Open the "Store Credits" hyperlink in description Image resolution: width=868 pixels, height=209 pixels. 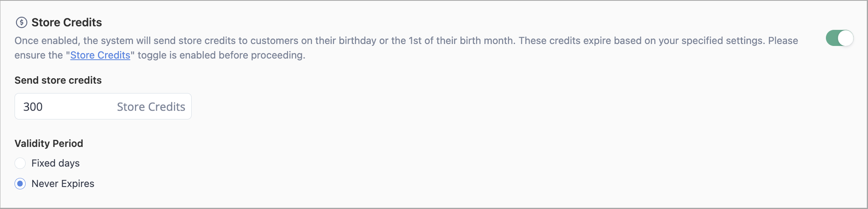click(x=100, y=55)
